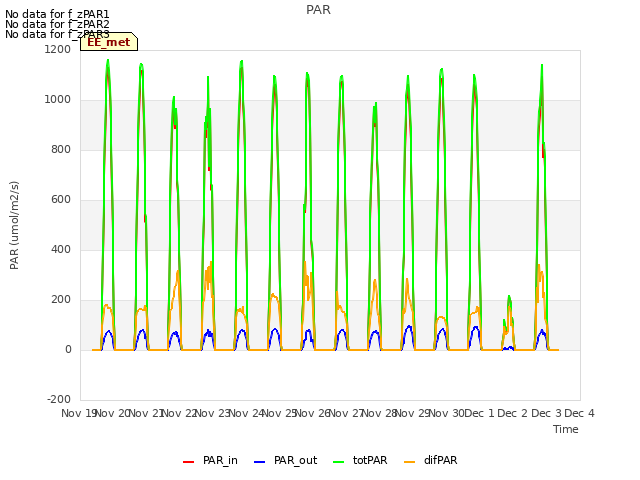
Task: Click the 600 y-axis tick label
Action: coord(61,200)
